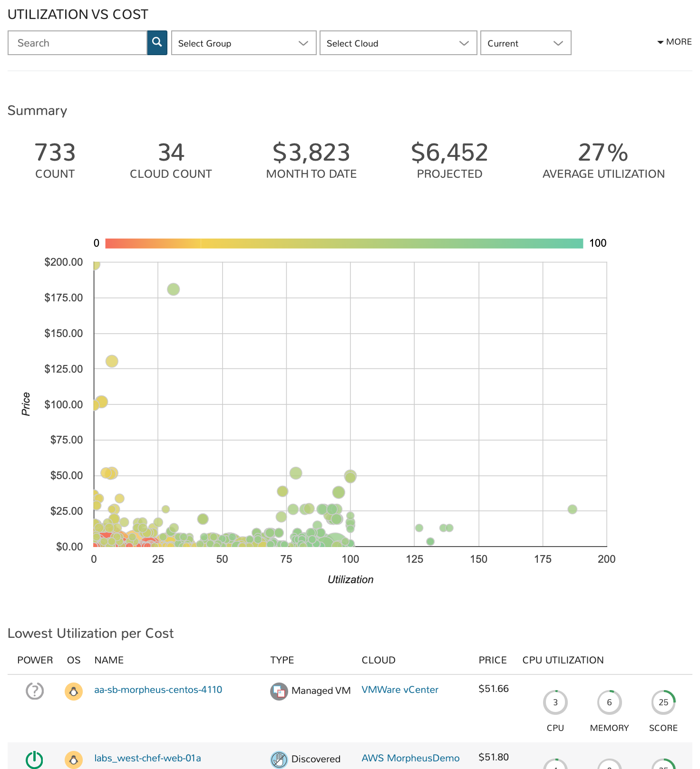This screenshot has width=700, height=769.
Task: Click the PRICE column header
Action: tap(493, 660)
